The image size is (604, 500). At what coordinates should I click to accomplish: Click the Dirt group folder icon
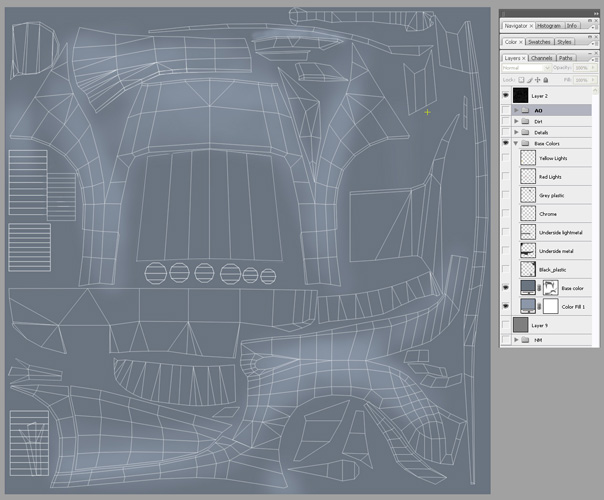click(x=525, y=121)
